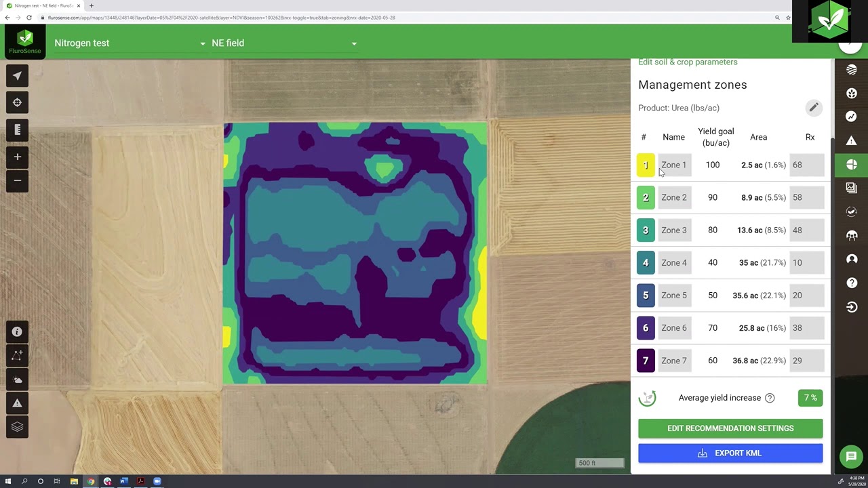Open the chat message bubble icon
The width and height of the screenshot is (868, 488).
click(851, 456)
